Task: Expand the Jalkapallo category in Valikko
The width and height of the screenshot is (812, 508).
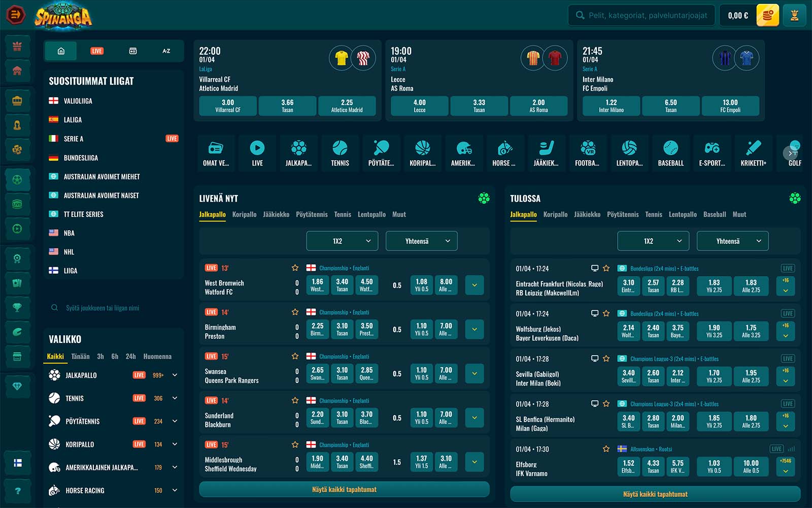Action: pyautogui.click(x=175, y=375)
